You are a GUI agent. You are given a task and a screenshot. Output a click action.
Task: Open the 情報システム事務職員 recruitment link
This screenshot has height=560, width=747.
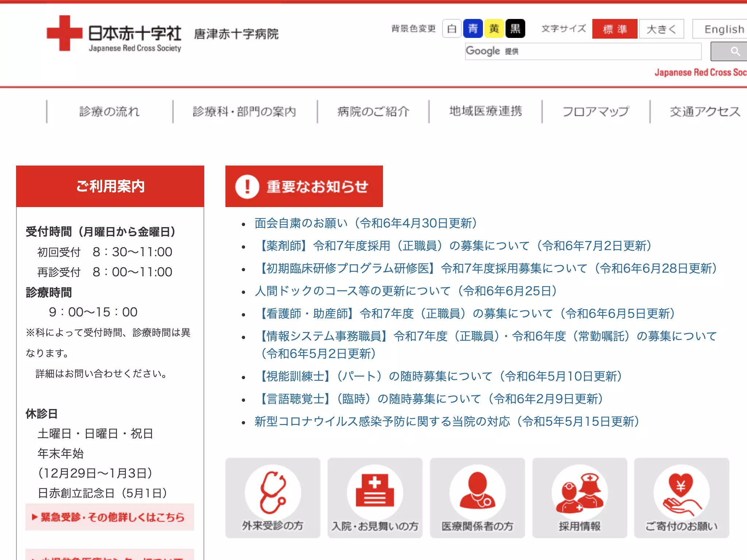pyautogui.click(x=486, y=345)
